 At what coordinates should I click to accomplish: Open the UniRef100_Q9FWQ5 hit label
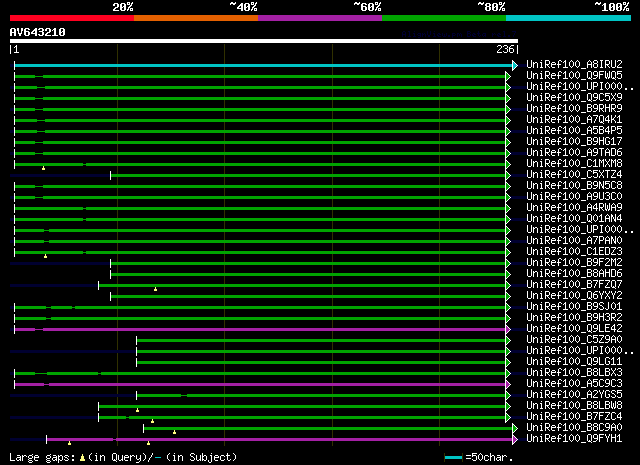pyautogui.click(x=574, y=75)
